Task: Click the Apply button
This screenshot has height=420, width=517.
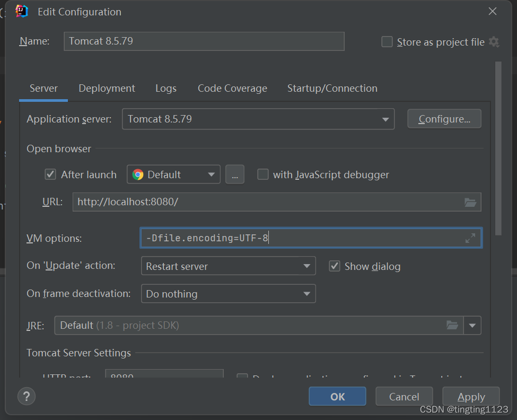Action: [x=471, y=396]
